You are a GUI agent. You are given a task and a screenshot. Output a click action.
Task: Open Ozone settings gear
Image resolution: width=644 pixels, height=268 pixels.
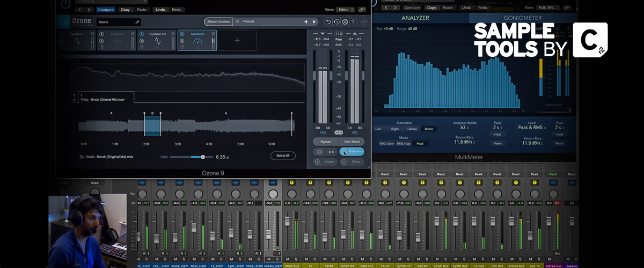click(345, 21)
